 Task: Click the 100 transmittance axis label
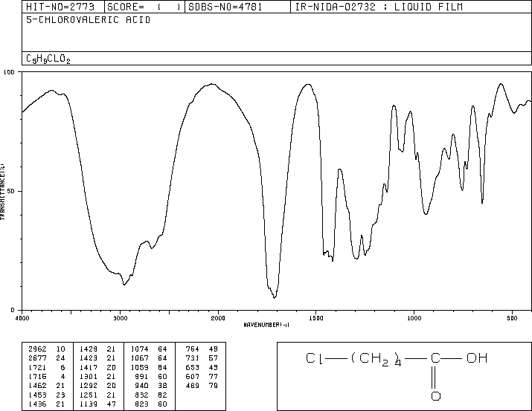pyautogui.click(x=9, y=72)
